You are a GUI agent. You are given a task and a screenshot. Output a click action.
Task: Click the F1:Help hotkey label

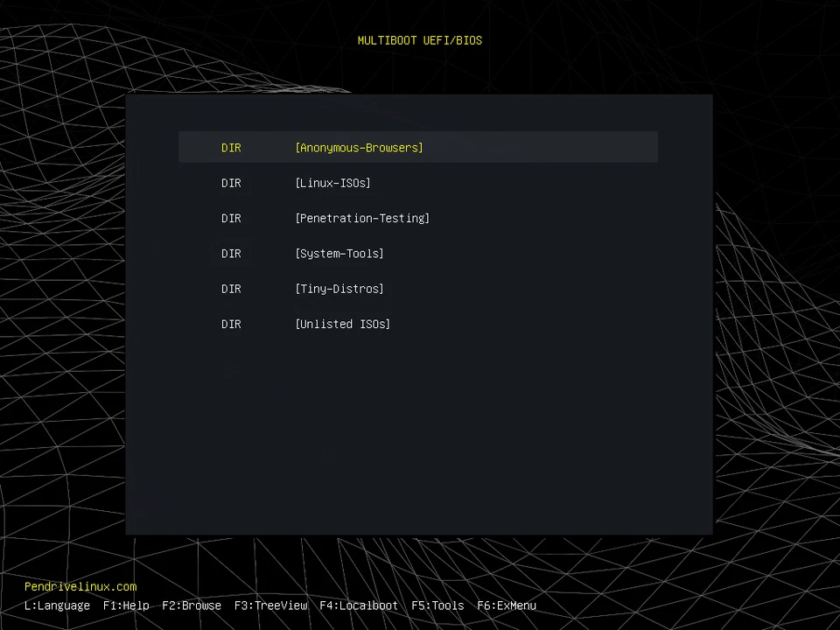point(126,605)
